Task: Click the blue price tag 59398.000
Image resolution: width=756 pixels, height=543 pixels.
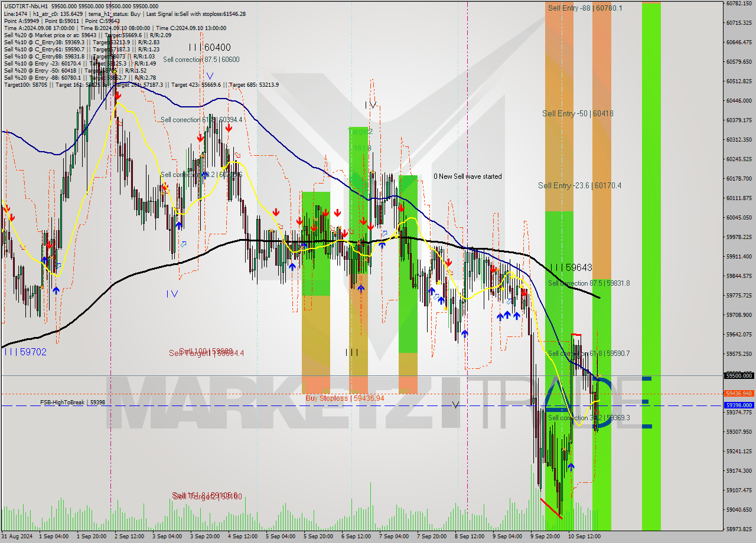Action: tap(738, 405)
